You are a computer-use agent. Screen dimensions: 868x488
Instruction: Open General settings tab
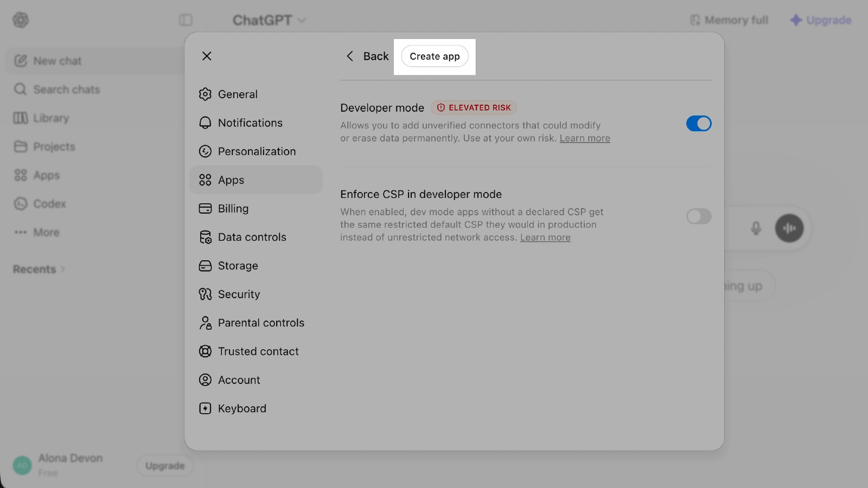coord(256,94)
